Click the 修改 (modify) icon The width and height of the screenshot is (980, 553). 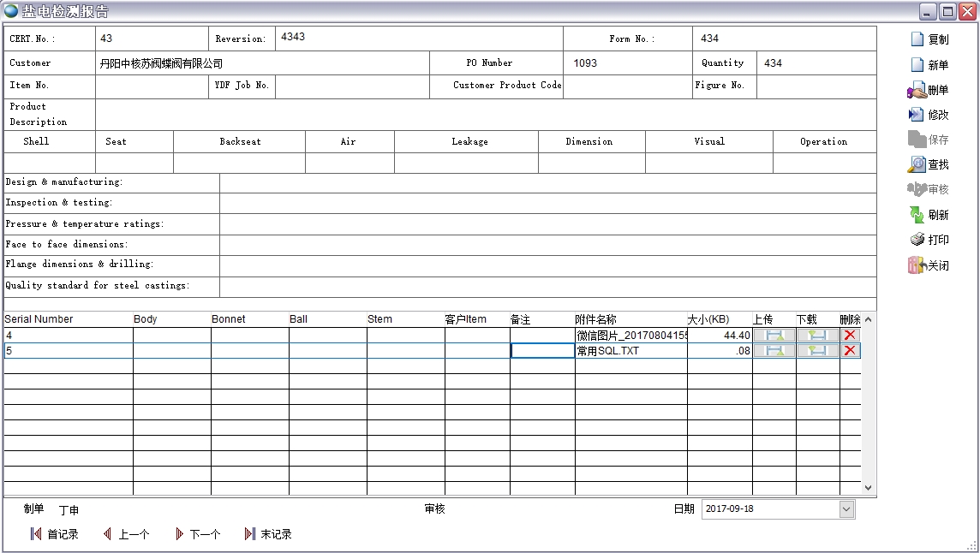click(x=917, y=115)
